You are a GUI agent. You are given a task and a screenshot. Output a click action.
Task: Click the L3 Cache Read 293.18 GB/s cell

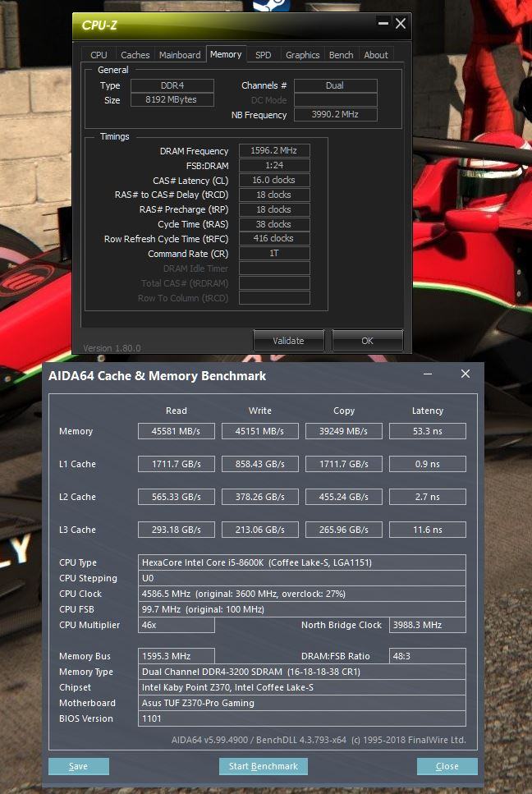(x=177, y=530)
